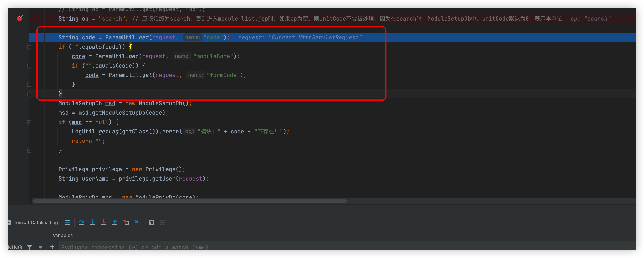This screenshot has width=644, height=258.
Task: Collapse the inner nested if block
Action: (x=29, y=66)
